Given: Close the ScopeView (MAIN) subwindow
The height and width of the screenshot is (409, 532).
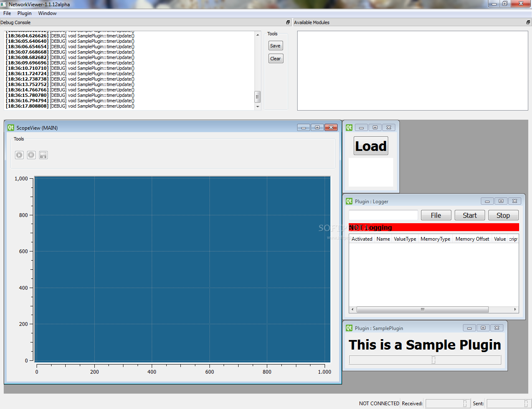Looking at the screenshot, I should [x=331, y=128].
